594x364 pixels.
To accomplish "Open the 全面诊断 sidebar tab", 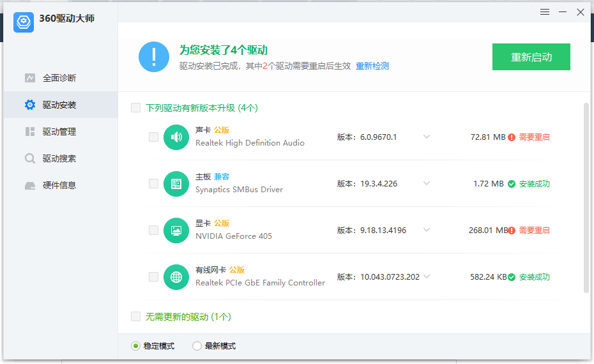I will click(x=61, y=78).
